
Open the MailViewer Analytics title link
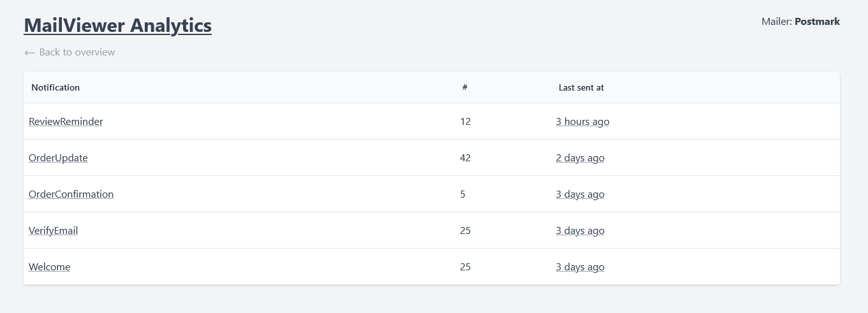point(117,25)
